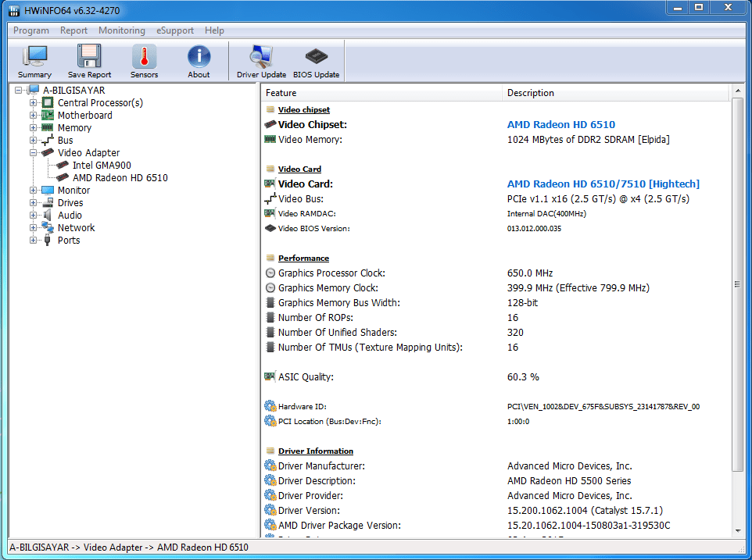Expand the Drives node
The height and width of the screenshot is (560, 752).
tap(33, 202)
